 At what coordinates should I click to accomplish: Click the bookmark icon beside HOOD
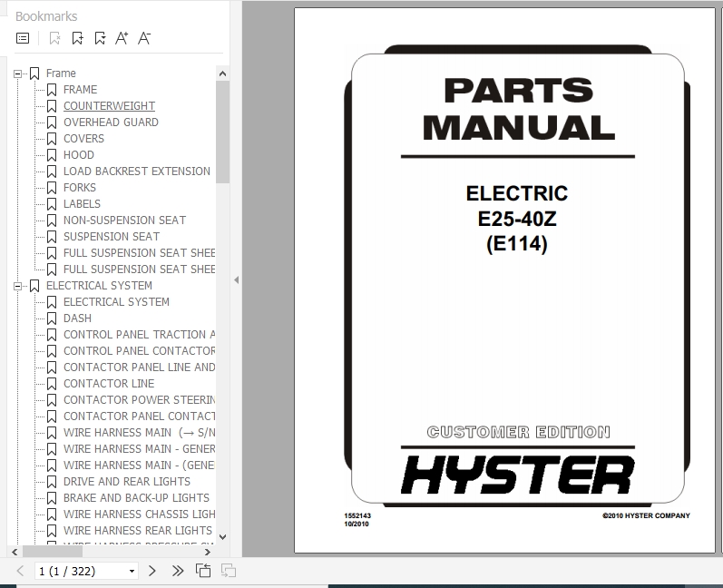click(x=52, y=155)
